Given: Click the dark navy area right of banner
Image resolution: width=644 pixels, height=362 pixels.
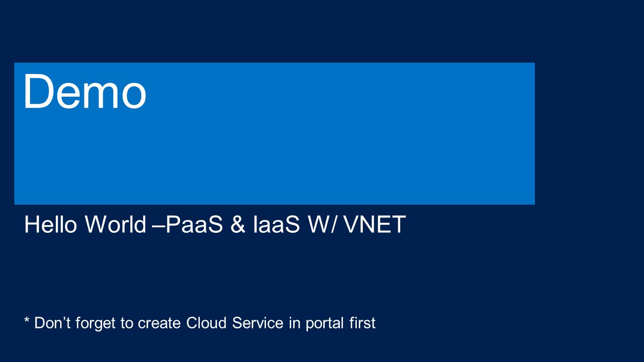Looking at the screenshot, I should [589, 133].
